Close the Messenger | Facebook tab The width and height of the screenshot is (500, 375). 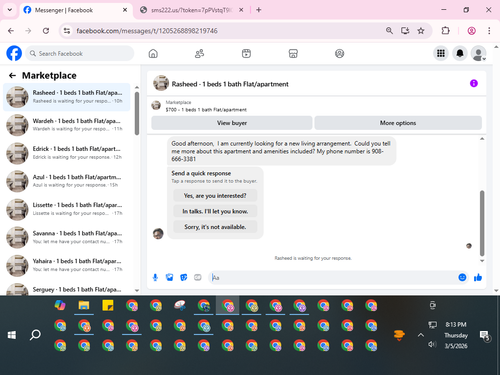point(125,10)
